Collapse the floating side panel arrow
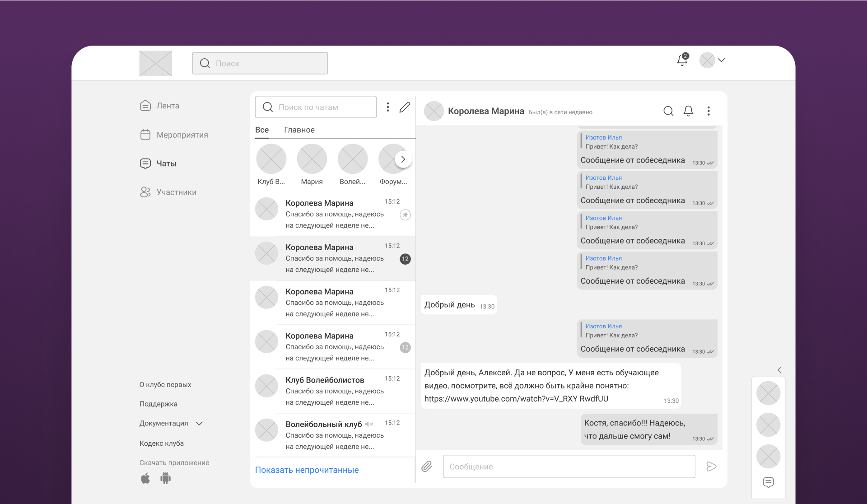Viewport: 867px width, 504px height. click(779, 370)
